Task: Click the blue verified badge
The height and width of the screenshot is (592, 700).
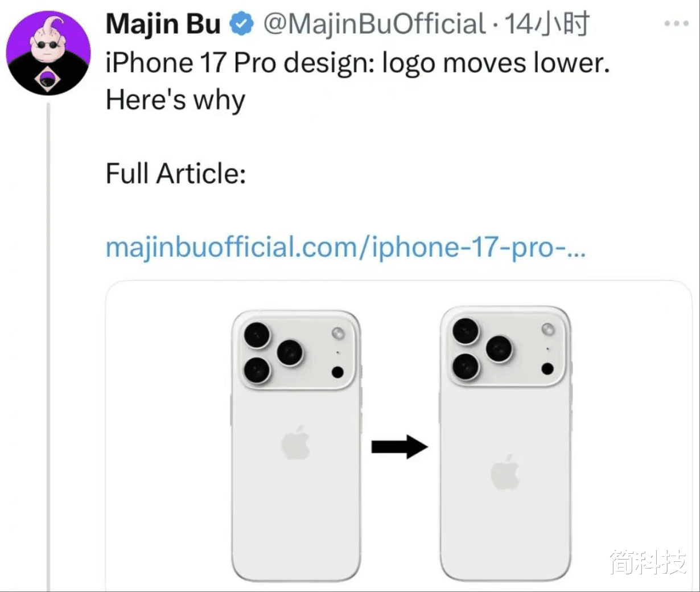Action: tap(241, 24)
